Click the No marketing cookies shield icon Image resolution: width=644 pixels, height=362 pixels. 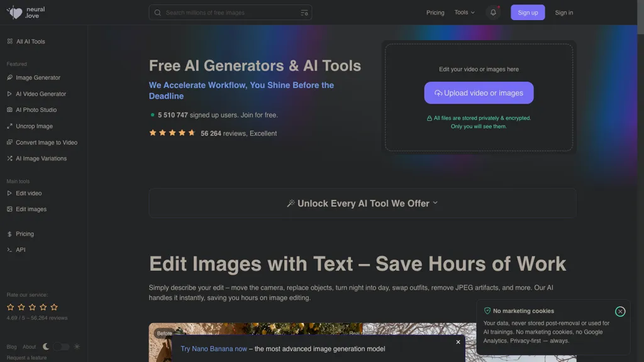click(487, 311)
